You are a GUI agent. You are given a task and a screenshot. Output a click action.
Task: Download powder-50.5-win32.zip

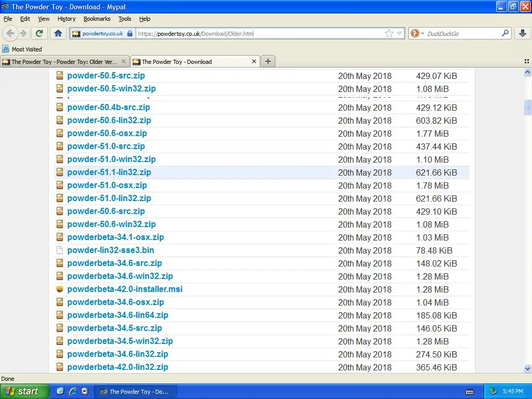pos(111,88)
